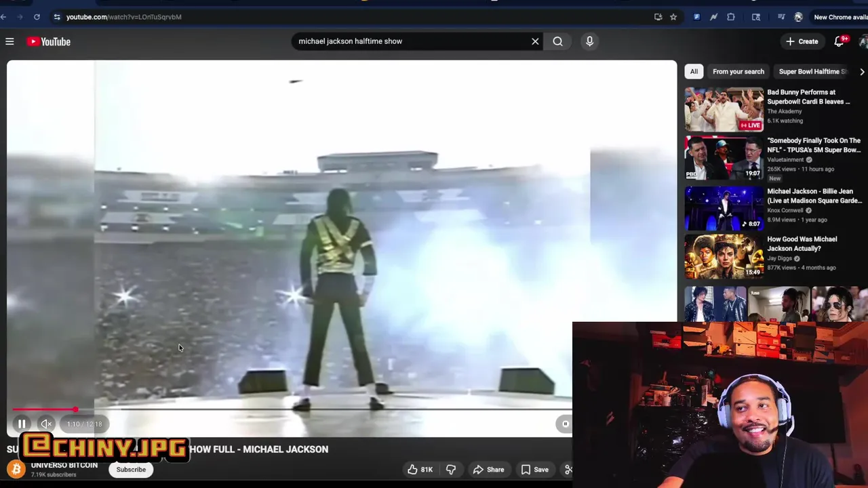Click the Share button
Viewport: 868px width, 488px height.
pyautogui.click(x=488, y=469)
